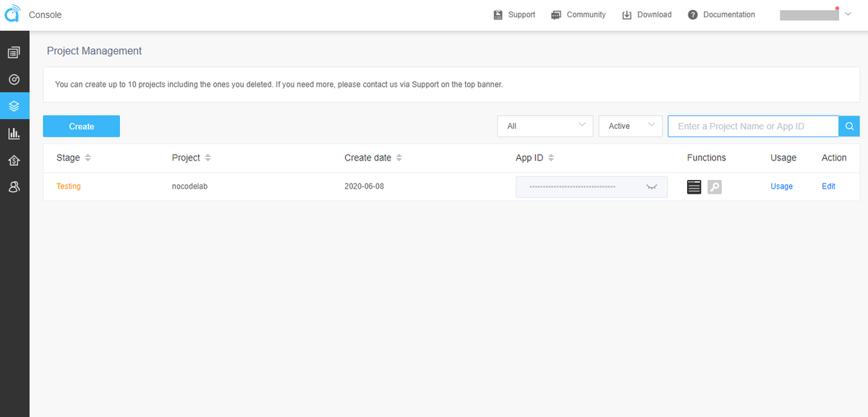Click the Functions column header
This screenshot has width=868, height=417.
pos(707,158)
